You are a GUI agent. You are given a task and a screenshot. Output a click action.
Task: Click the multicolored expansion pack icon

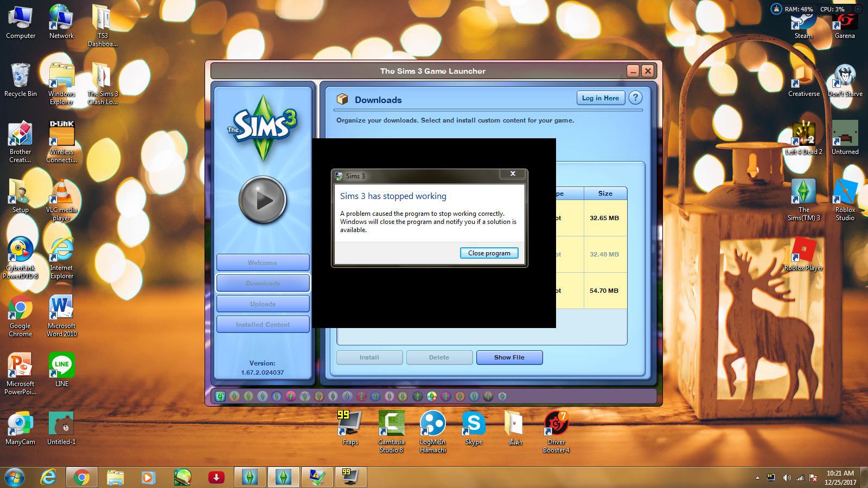click(x=432, y=396)
